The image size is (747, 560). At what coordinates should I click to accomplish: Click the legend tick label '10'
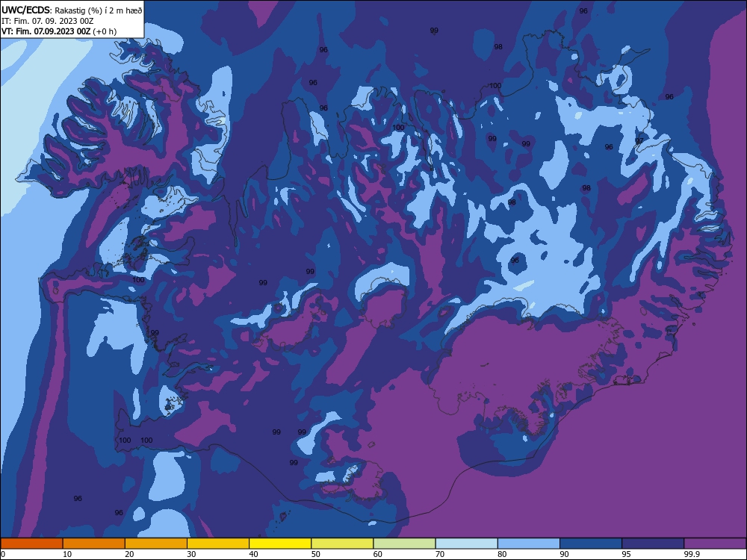click(x=67, y=554)
